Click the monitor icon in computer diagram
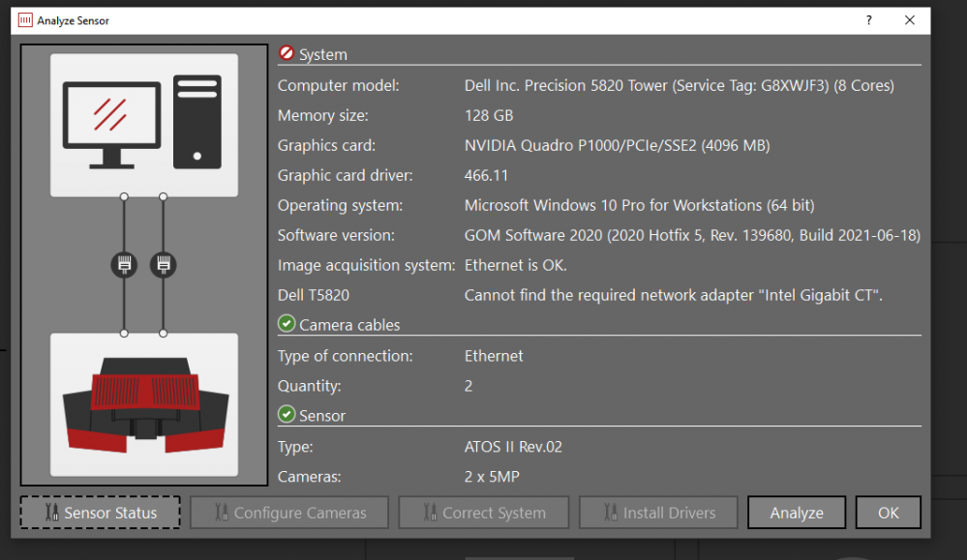Viewport: 967px width, 560px height. coord(111,124)
